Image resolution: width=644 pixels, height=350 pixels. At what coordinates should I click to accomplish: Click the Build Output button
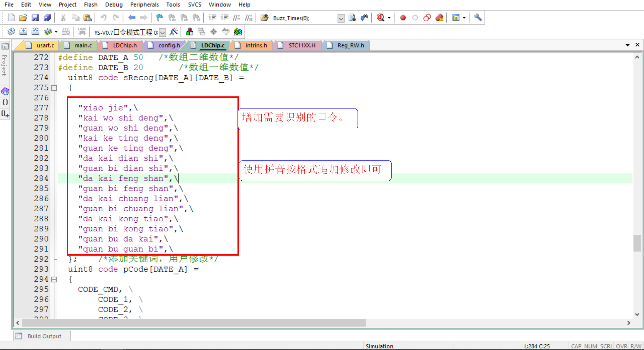pyautogui.click(x=42, y=336)
